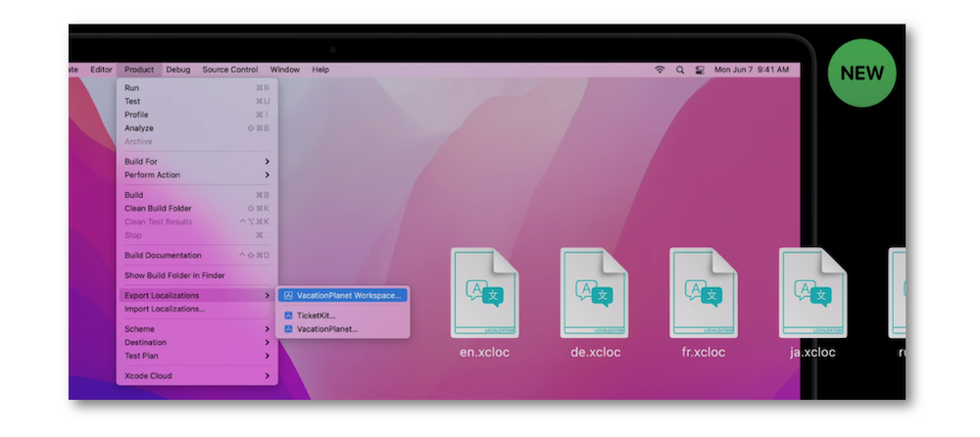The image size is (980, 437).
Task: Open the fr.xcloc localization file icon
Action: click(703, 293)
